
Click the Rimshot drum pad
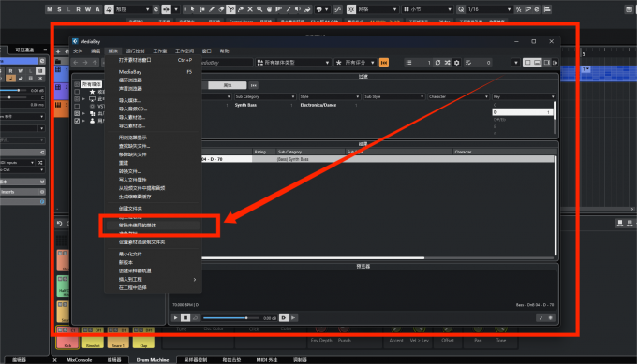click(93, 338)
